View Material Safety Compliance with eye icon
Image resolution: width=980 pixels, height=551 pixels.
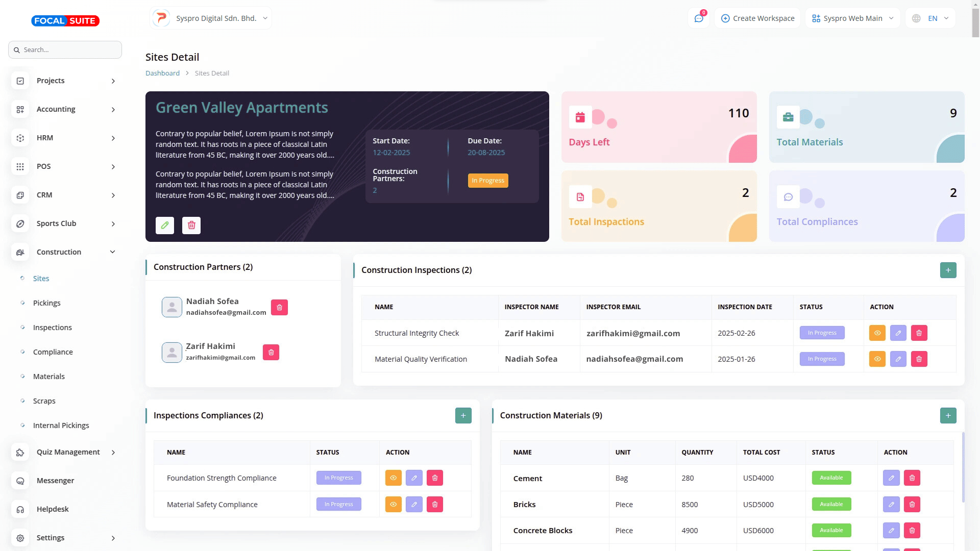(393, 504)
